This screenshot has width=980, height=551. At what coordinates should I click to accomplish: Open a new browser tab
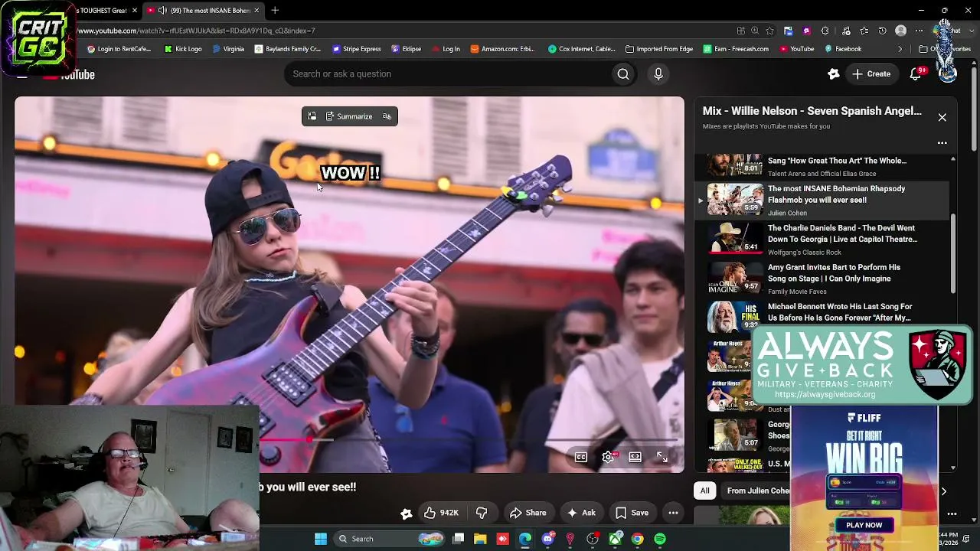coord(275,10)
